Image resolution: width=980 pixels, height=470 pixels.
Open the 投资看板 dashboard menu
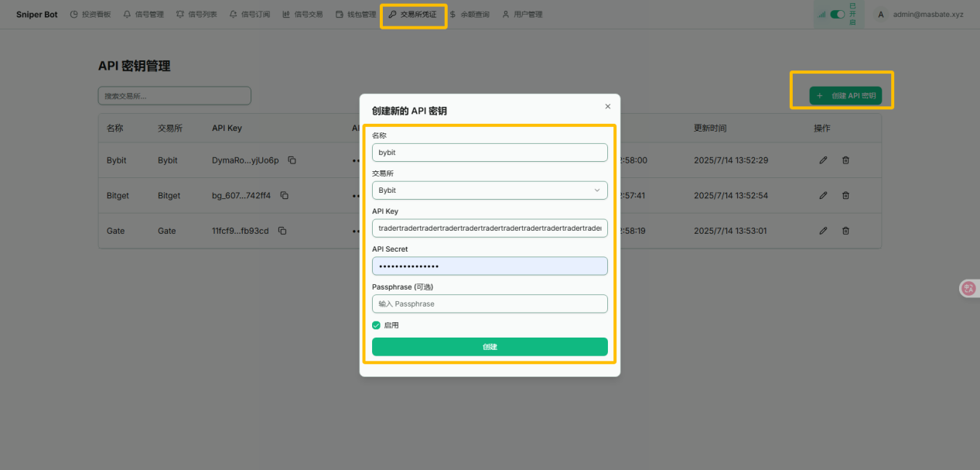coord(90,14)
